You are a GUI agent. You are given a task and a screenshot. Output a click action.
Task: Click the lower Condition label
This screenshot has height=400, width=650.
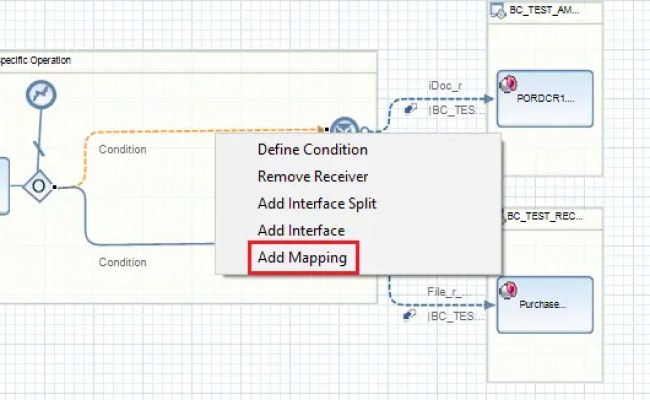[x=122, y=262]
